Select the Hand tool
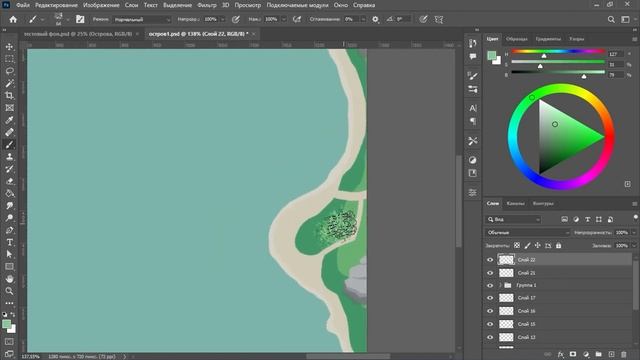The width and height of the screenshot is (640, 360). click(x=9, y=279)
